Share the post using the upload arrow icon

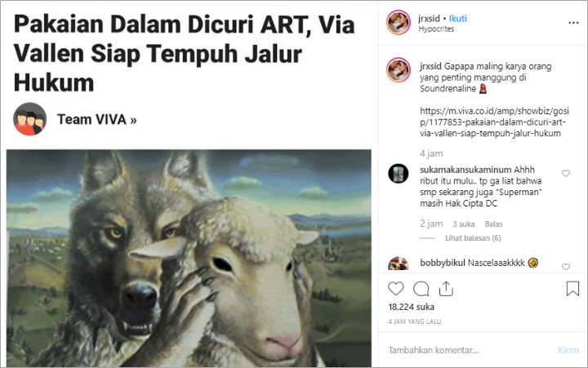[x=446, y=289]
